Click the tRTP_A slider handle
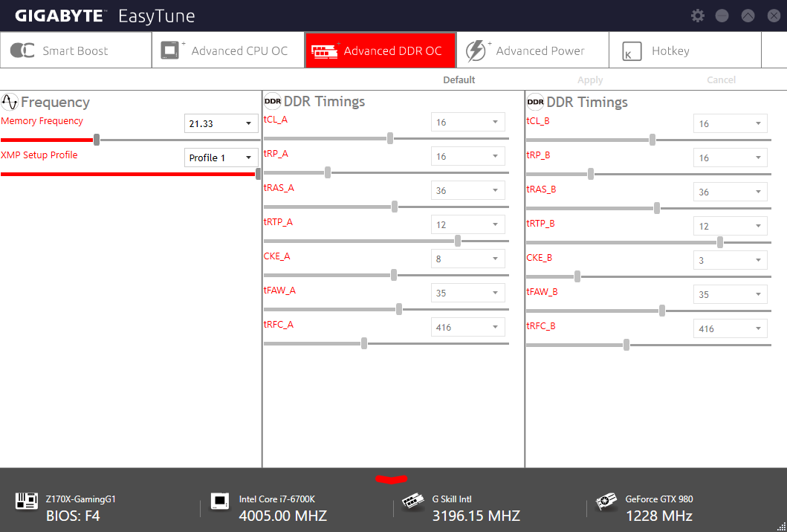 [x=458, y=241]
